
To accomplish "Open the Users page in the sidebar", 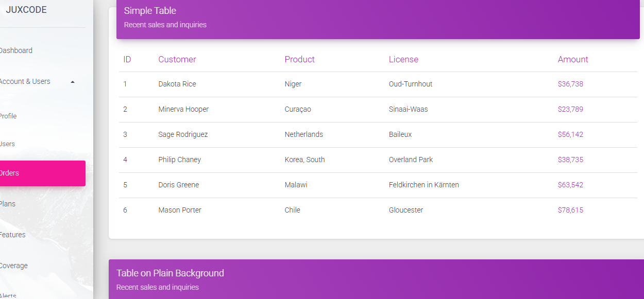I will click(x=7, y=144).
